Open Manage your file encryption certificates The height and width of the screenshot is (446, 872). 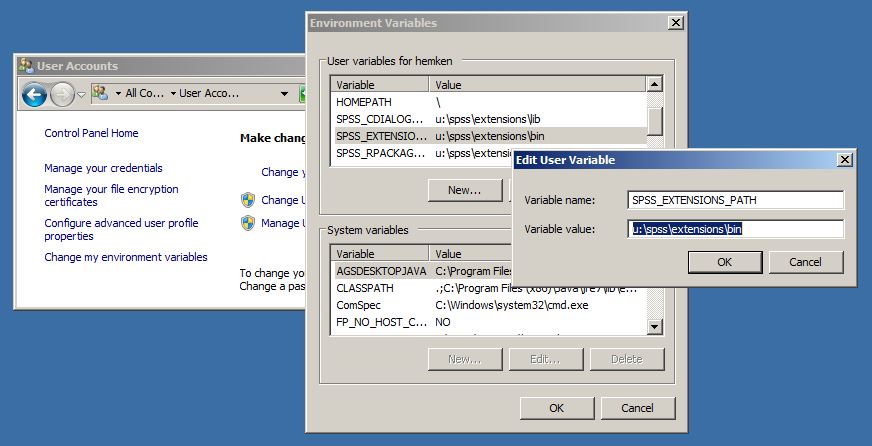pos(111,196)
